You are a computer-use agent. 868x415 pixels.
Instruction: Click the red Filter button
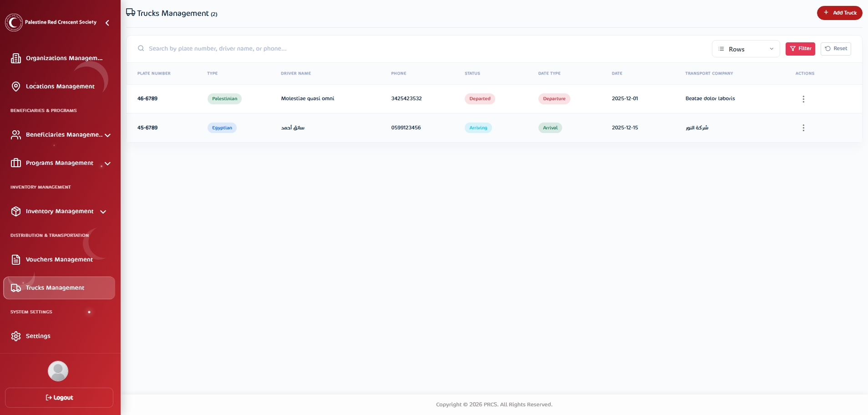pos(800,49)
